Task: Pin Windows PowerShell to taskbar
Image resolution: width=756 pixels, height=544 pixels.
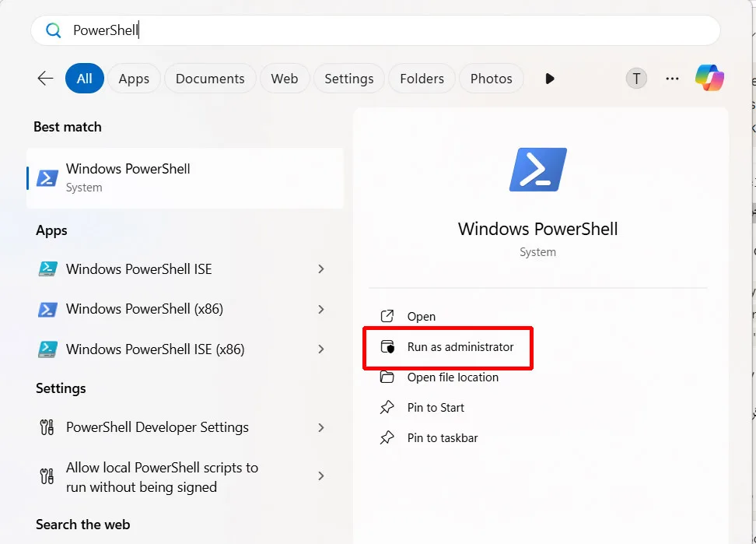Action: (x=442, y=438)
